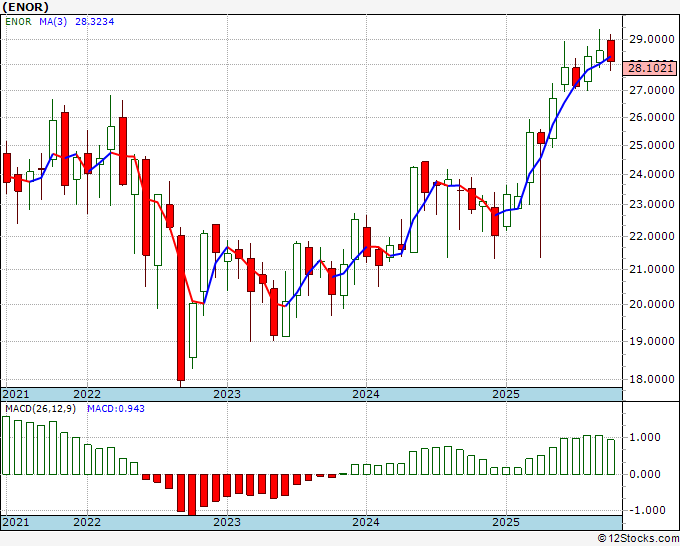680x546 pixels.
Task: Click the (ENOR) chart title
Action: pyautogui.click(x=25, y=7)
